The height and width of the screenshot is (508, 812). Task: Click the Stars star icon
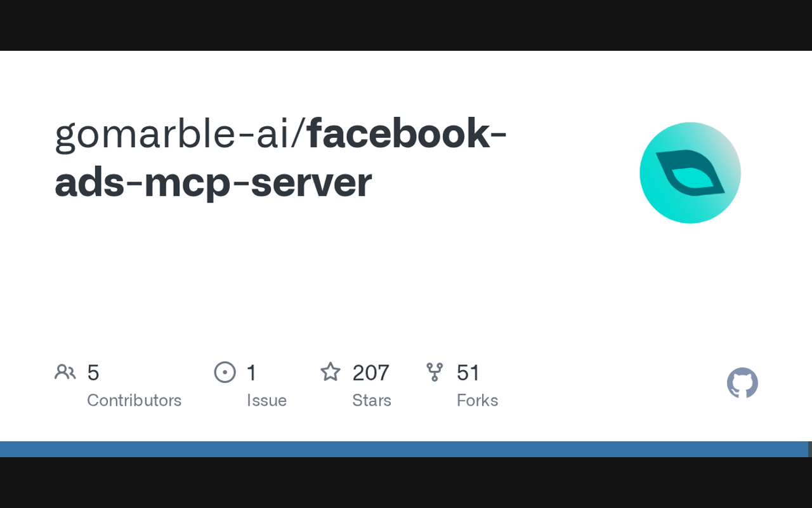point(331,372)
